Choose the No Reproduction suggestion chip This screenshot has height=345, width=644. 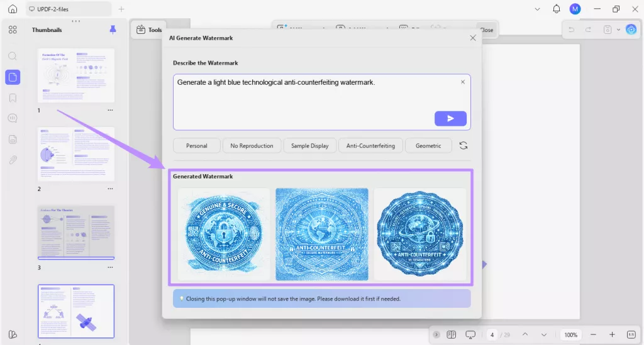click(x=252, y=146)
